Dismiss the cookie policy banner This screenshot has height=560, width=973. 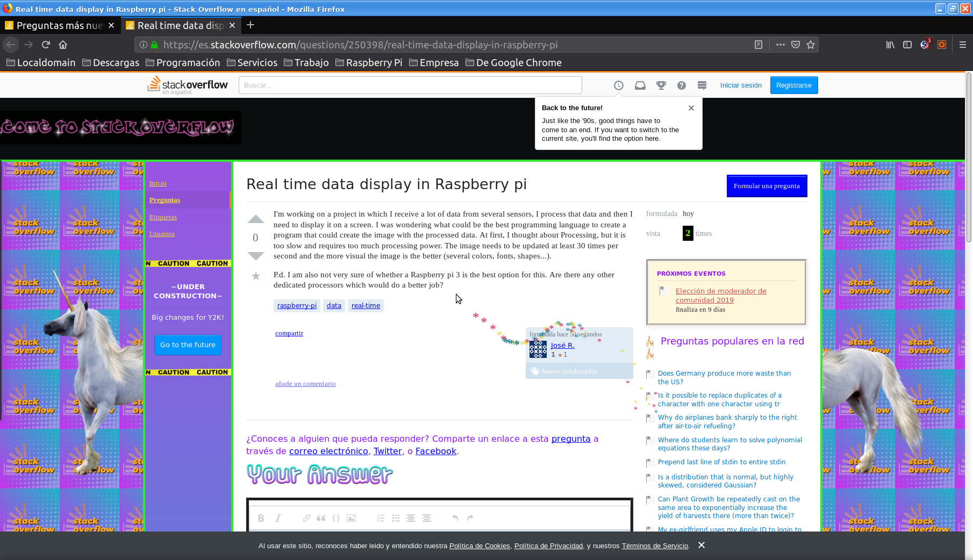702,545
